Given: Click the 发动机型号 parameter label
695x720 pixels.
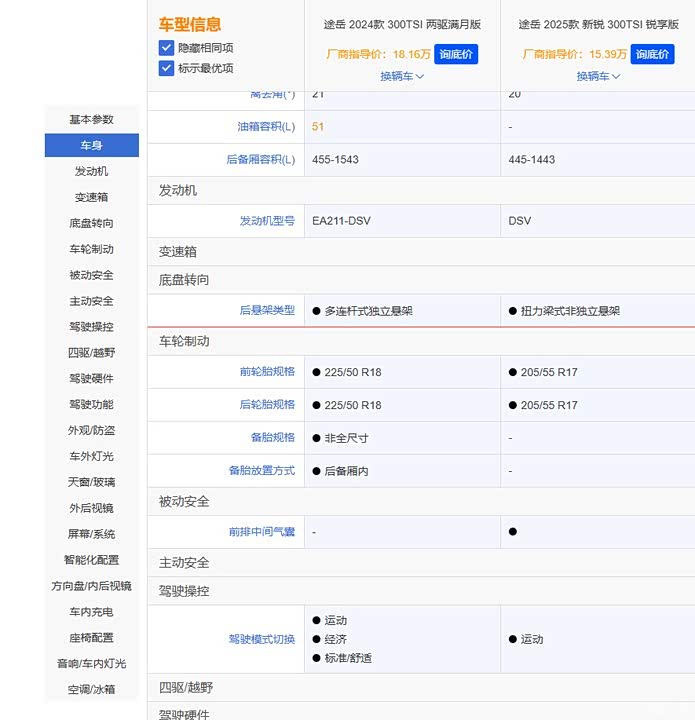Looking at the screenshot, I should click(x=267, y=221).
